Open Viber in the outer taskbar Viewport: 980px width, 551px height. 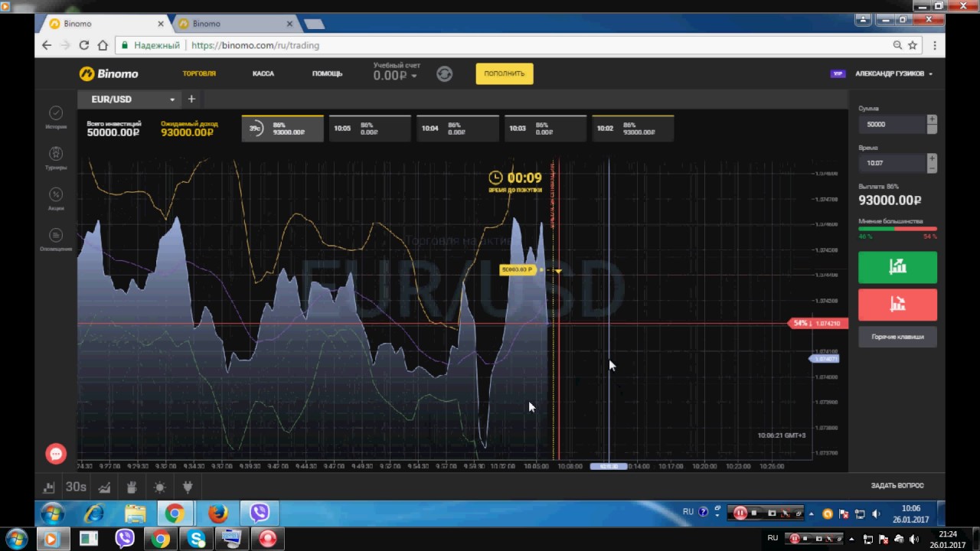point(125,539)
